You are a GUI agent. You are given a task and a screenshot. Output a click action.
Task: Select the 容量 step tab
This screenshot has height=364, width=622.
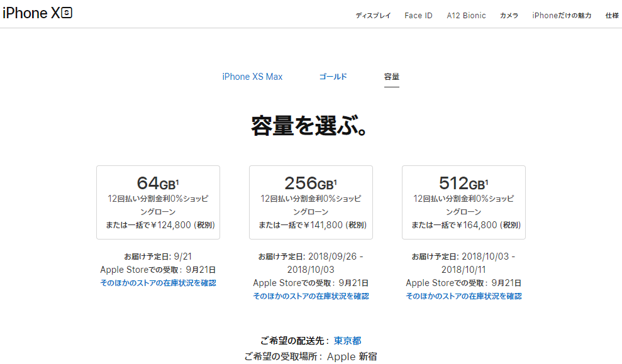pos(391,77)
